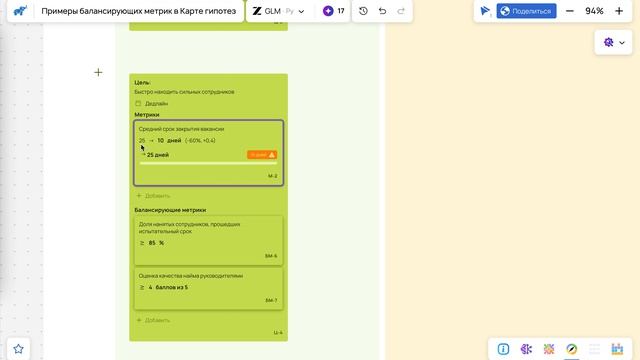Screen dimensions: 640x360
Task: Open version history clock icon
Action: [363, 11]
